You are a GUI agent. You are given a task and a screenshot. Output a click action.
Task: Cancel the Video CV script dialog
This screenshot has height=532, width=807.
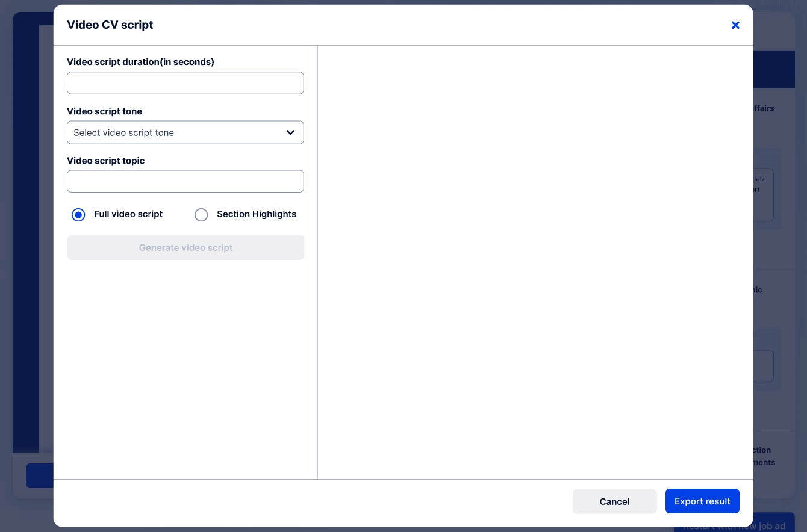click(615, 501)
